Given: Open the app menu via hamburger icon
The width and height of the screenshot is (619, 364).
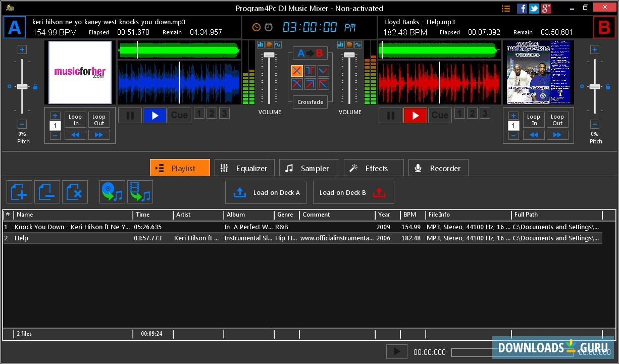Looking at the screenshot, I should tap(506, 8).
